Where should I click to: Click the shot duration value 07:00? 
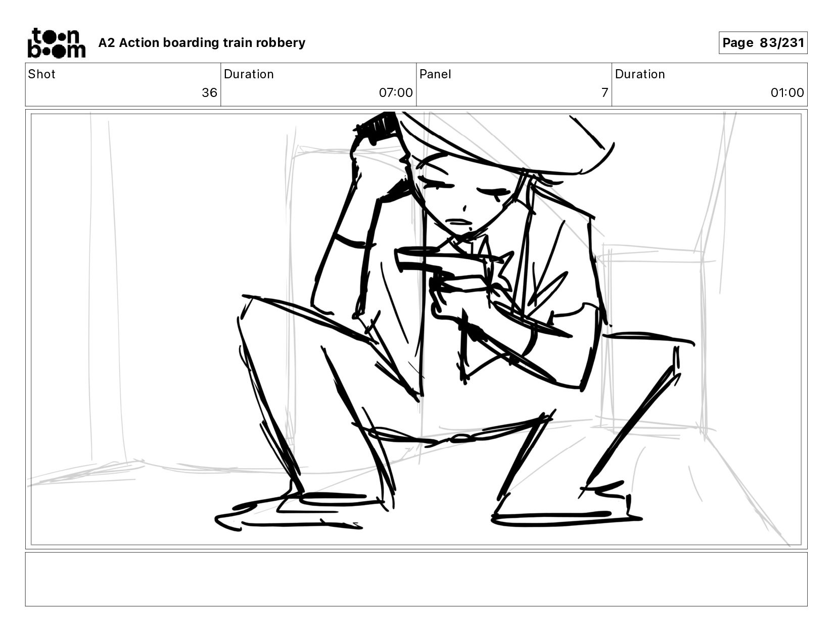click(396, 93)
